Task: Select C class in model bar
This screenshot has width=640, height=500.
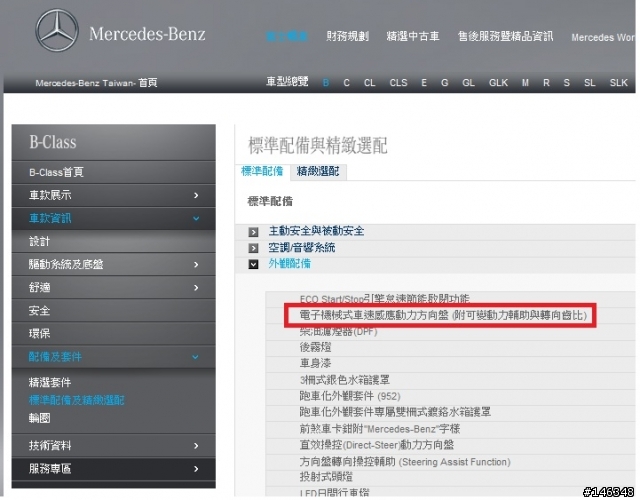Action: (346, 83)
